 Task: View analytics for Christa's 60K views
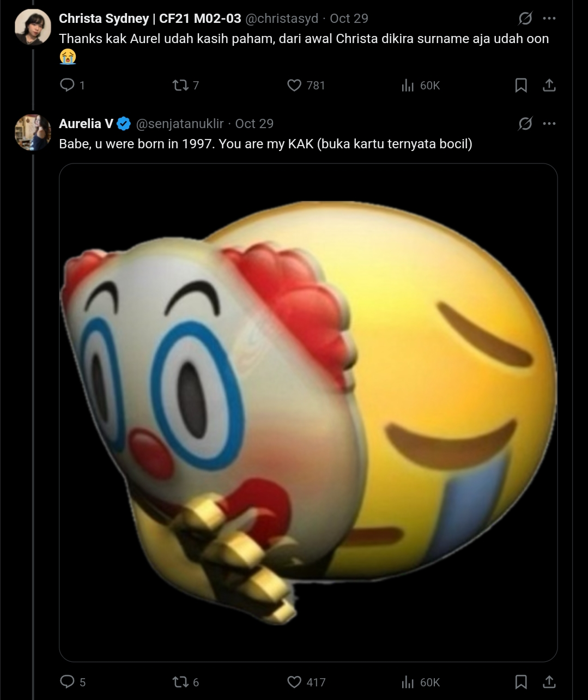pyautogui.click(x=408, y=85)
